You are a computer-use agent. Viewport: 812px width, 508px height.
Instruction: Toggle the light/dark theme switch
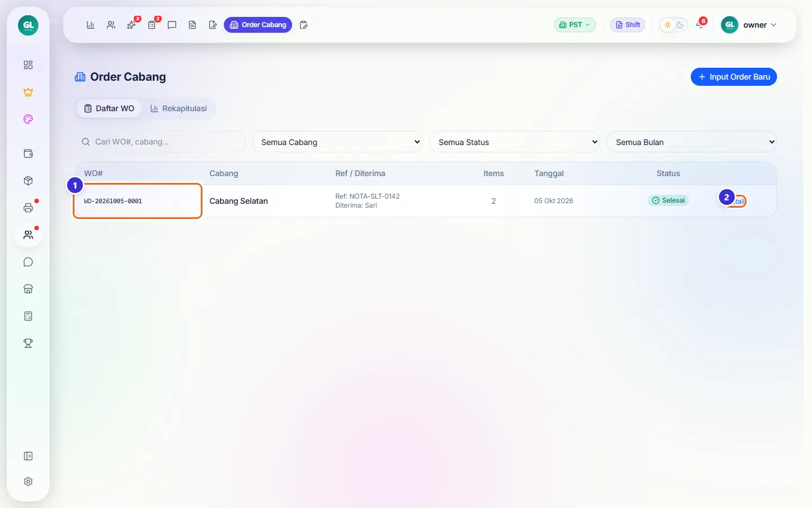coord(674,25)
